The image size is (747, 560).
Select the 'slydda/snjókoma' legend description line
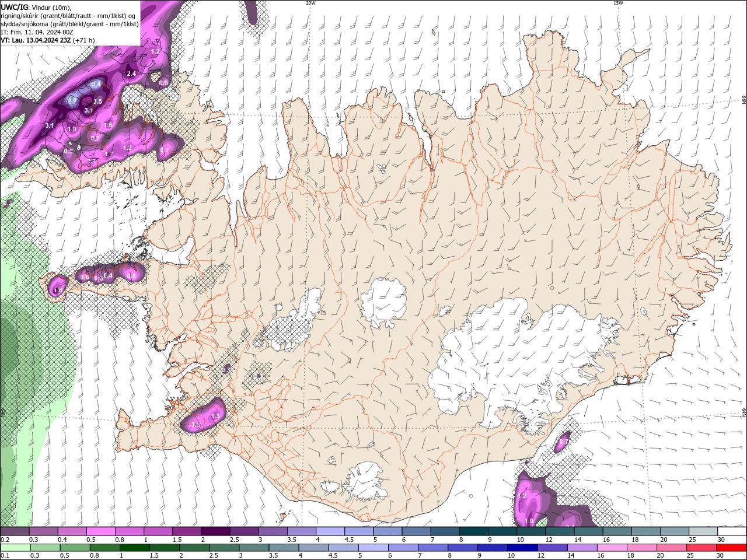click(x=69, y=24)
